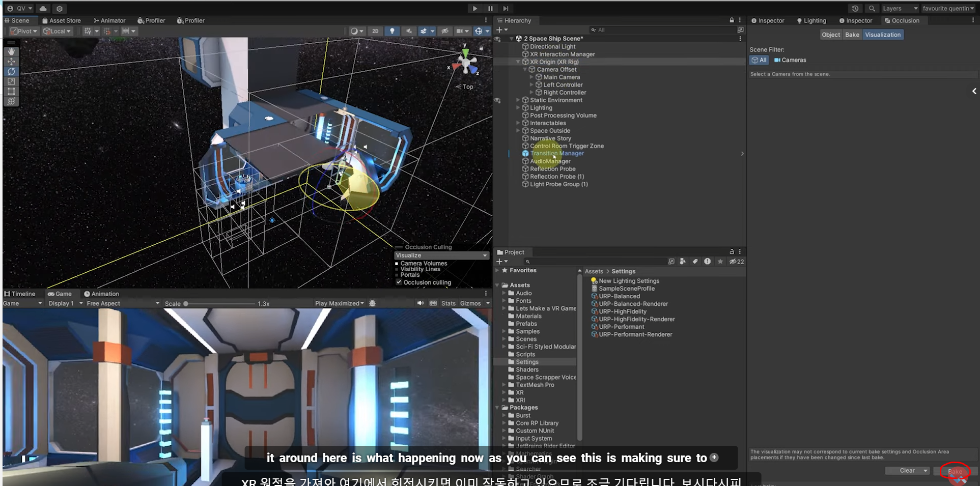Click the Object button in Occlusion panel

tap(831, 35)
